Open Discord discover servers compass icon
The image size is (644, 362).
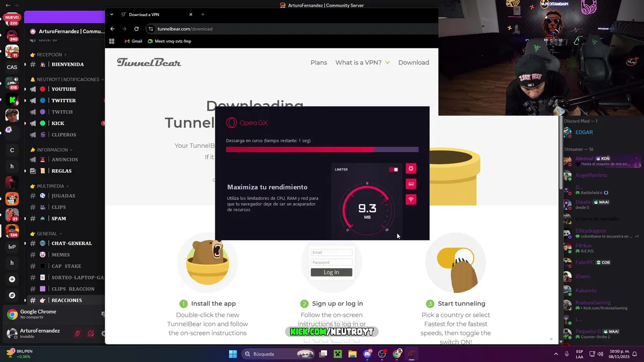(12, 295)
